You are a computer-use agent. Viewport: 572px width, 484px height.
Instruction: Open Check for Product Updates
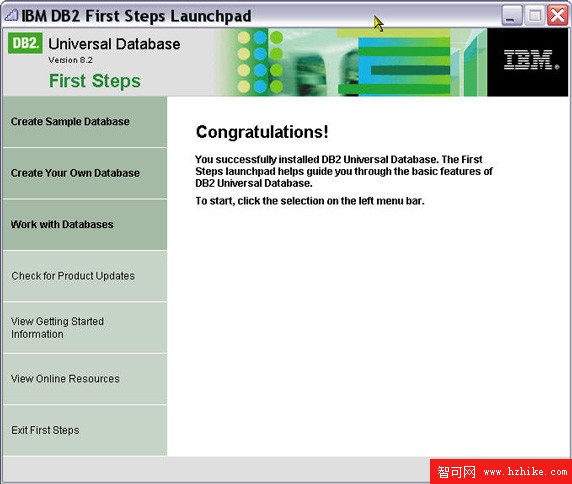85,276
